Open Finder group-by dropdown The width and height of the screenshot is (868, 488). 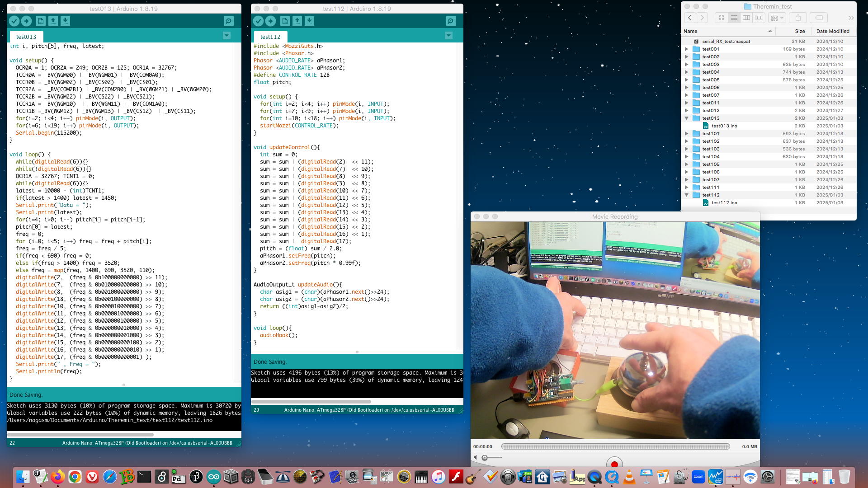[777, 18]
